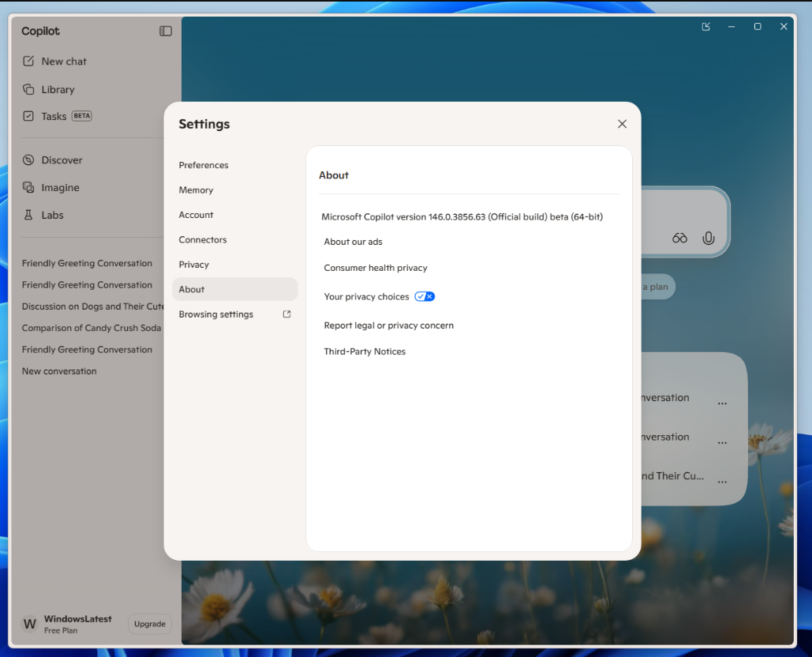Open Library from the sidebar

tap(58, 90)
